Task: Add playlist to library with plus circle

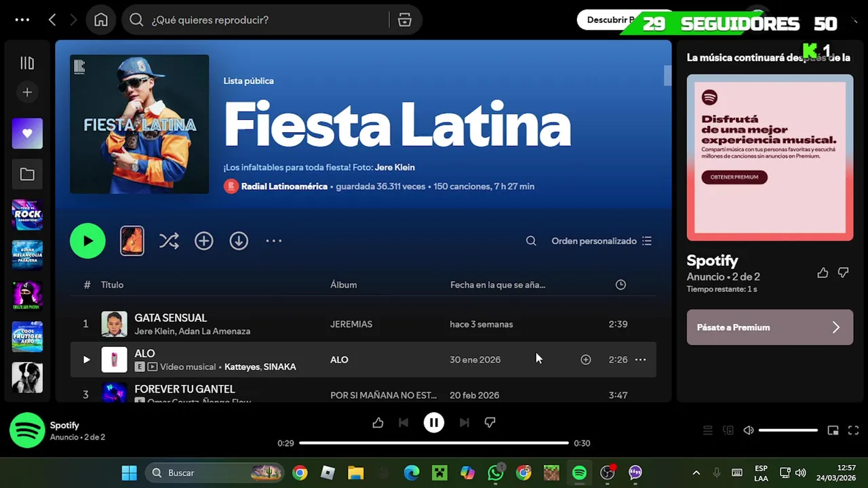Action: point(204,241)
